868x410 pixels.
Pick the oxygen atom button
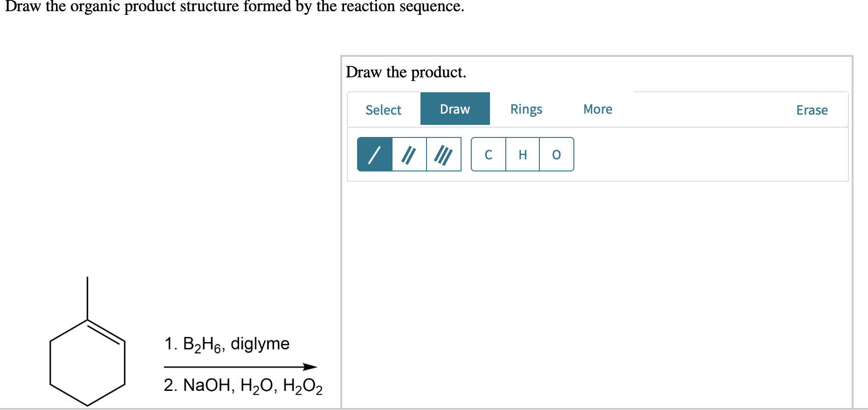click(557, 154)
